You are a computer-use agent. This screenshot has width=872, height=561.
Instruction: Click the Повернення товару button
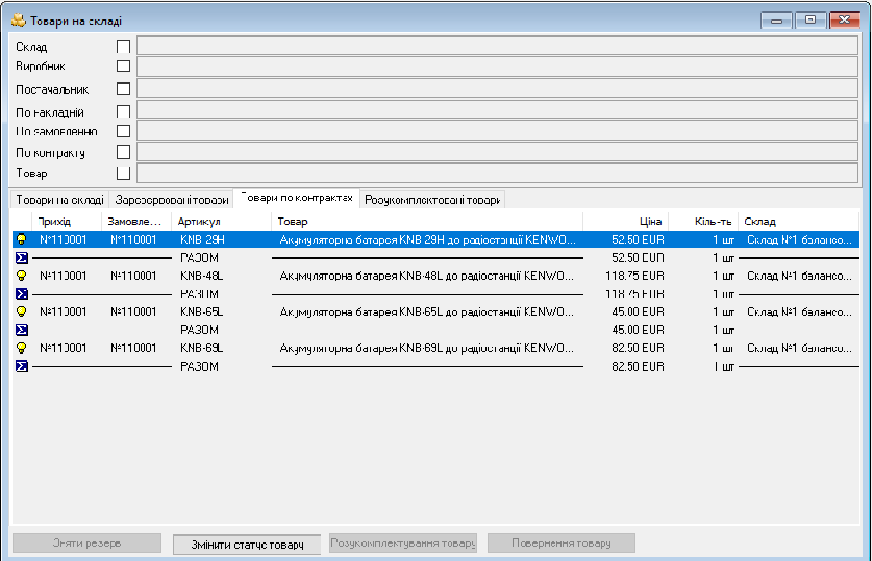(561, 543)
